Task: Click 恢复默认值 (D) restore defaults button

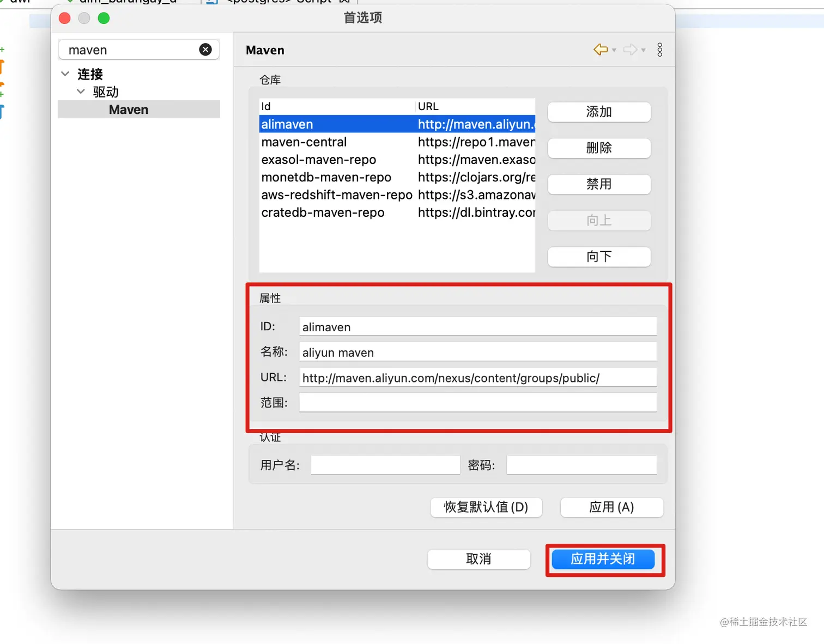Action: click(486, 507)
